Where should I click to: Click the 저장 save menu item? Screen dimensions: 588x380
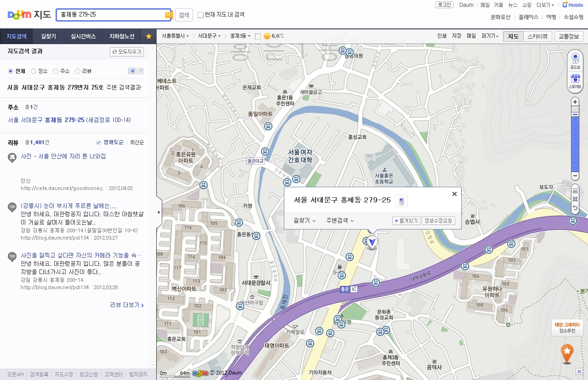457,36
